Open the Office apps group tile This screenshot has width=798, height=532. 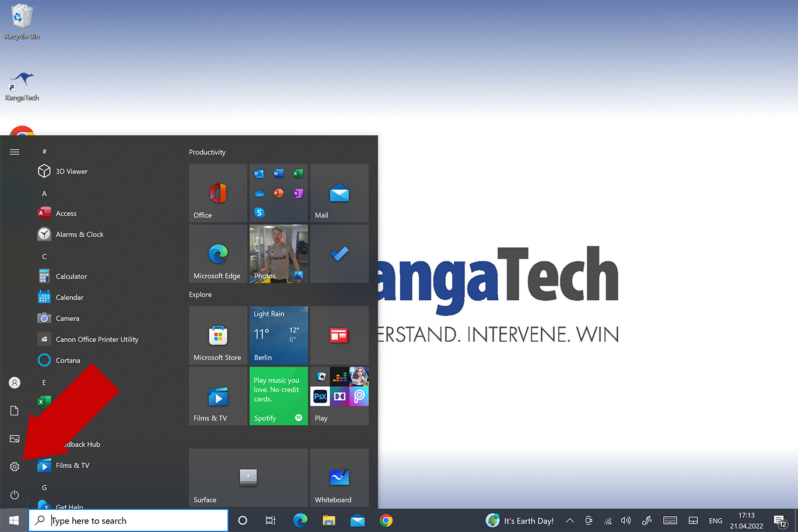click(279, 193)
